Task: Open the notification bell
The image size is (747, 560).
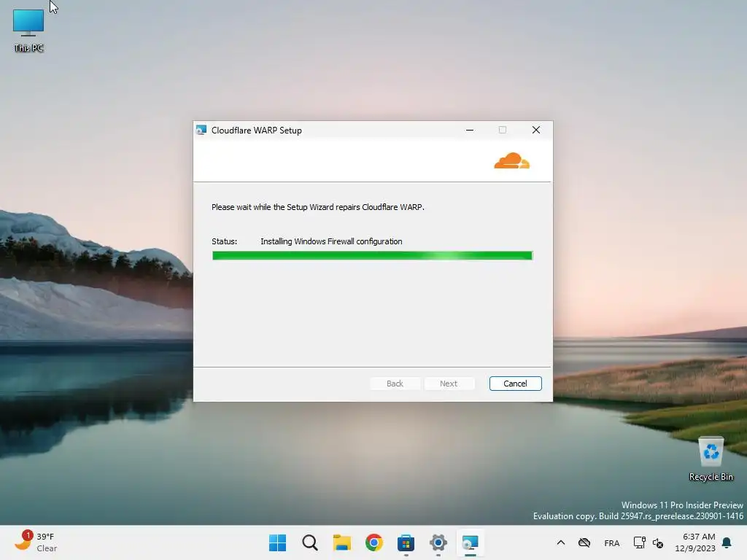Action: (x=727, y=542)
